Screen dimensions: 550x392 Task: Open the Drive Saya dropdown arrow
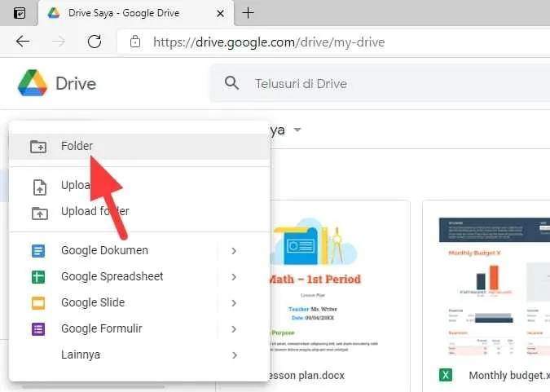click(x=297, y=130)
